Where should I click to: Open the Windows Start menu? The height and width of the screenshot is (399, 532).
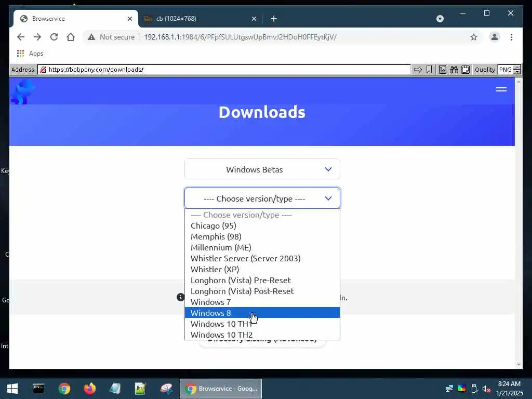point(12,389)
